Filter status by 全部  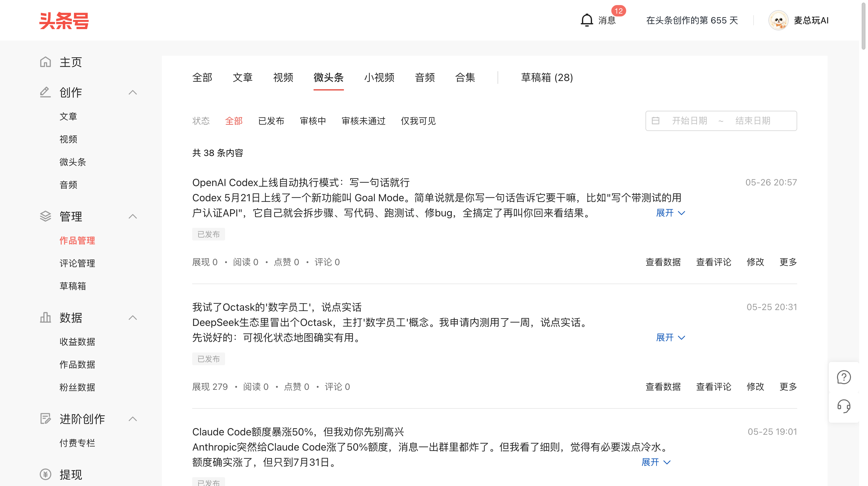234,121
